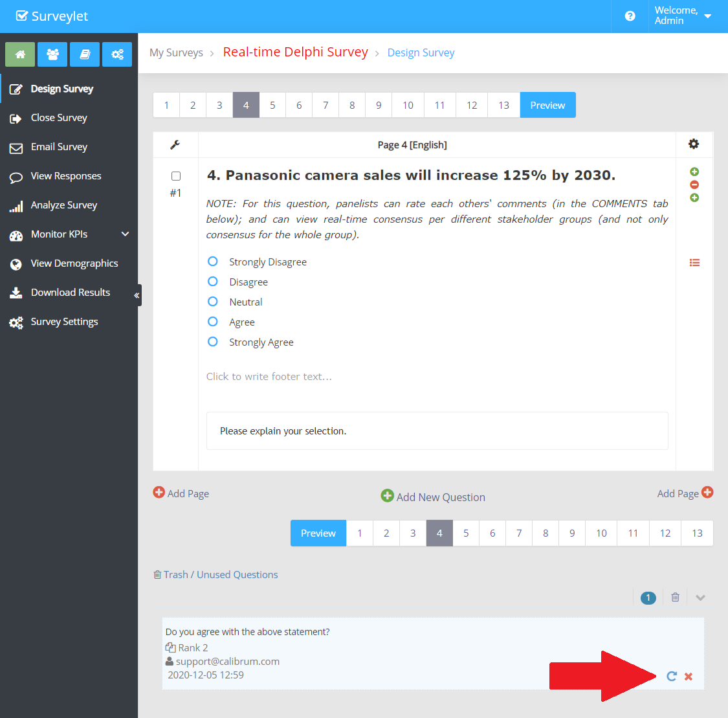Click the book icon in sidebar toolbar

[85, 54]
